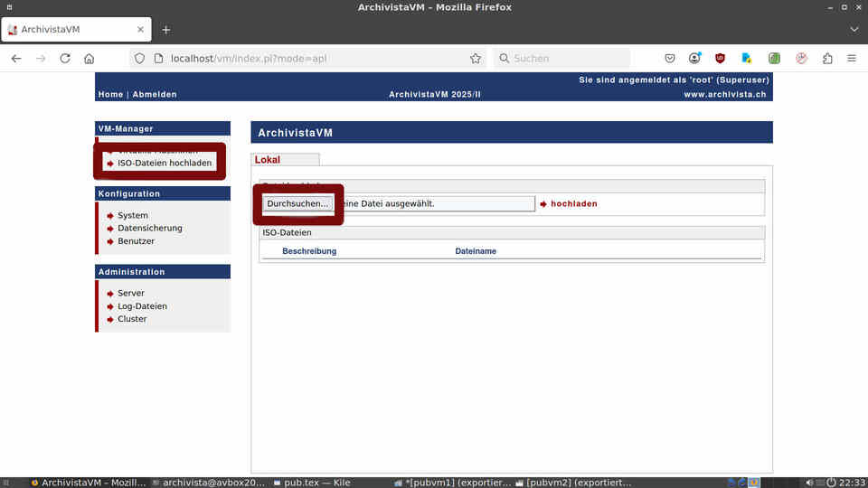868x488 pixels.
Task: Open a new browser tab with plus
Action: 166,30
